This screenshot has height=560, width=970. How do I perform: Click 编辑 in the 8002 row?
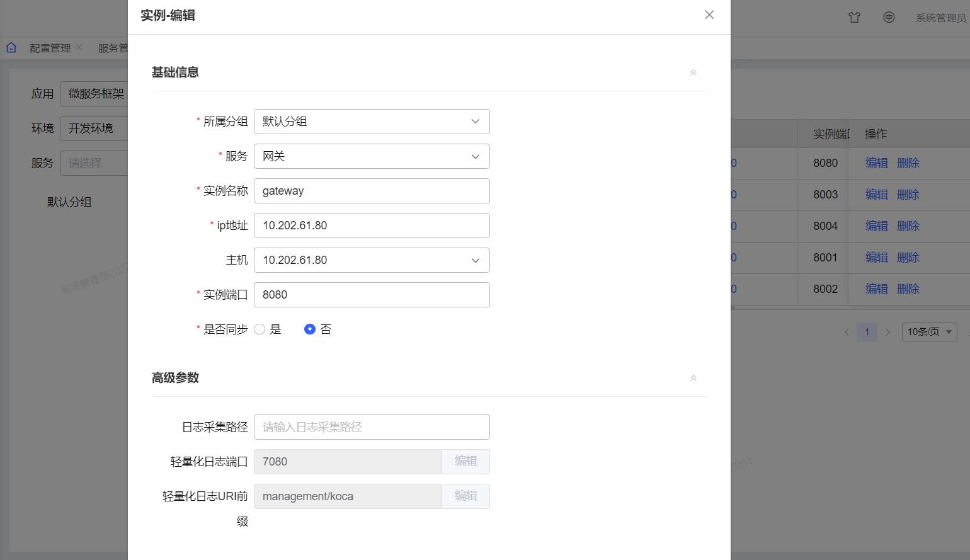(877, 289)
